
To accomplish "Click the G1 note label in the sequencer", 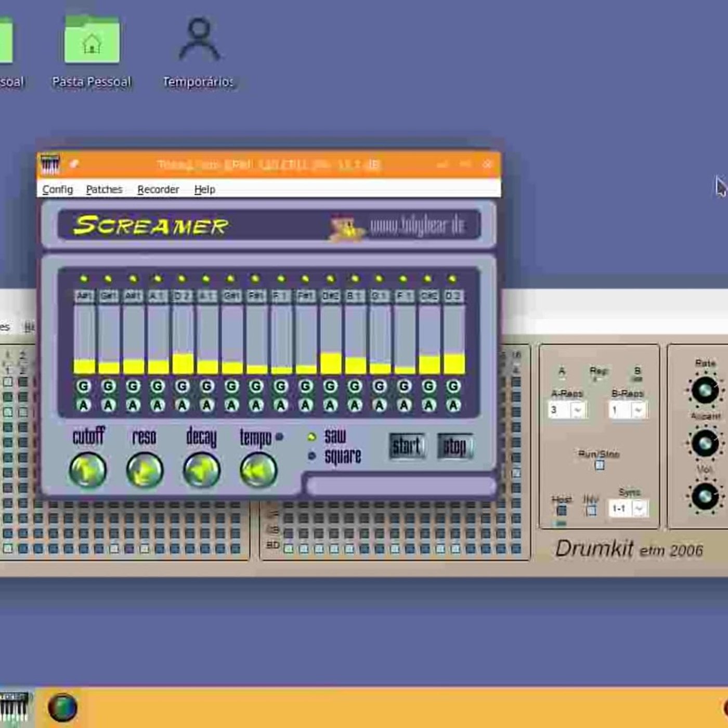I will 380,296.
